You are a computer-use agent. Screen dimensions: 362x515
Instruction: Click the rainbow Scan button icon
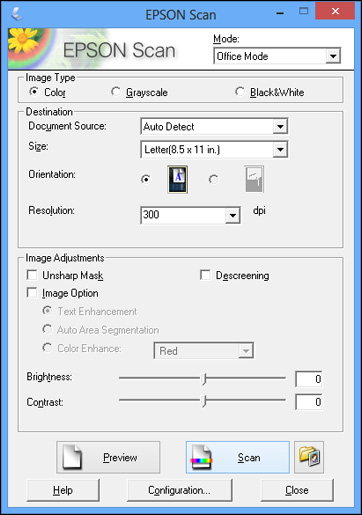point(201,457)
